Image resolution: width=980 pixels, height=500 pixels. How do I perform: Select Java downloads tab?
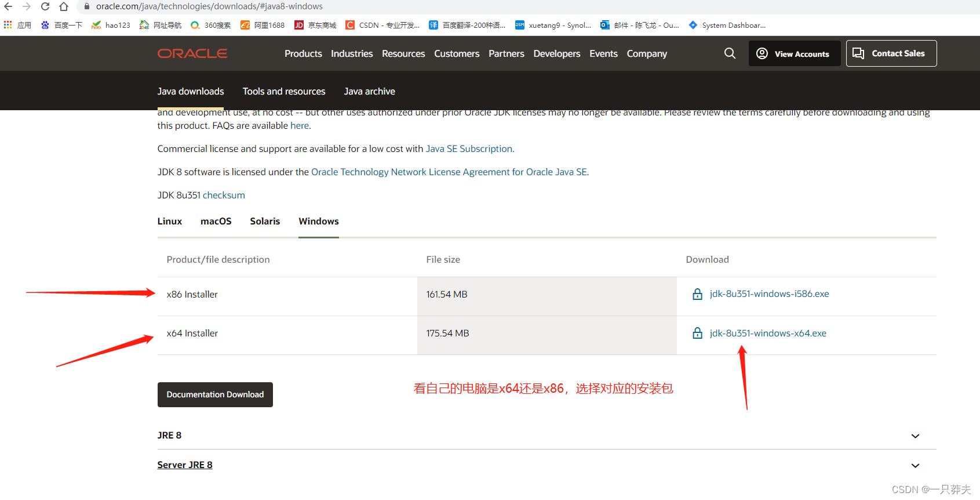click(191, 91)
